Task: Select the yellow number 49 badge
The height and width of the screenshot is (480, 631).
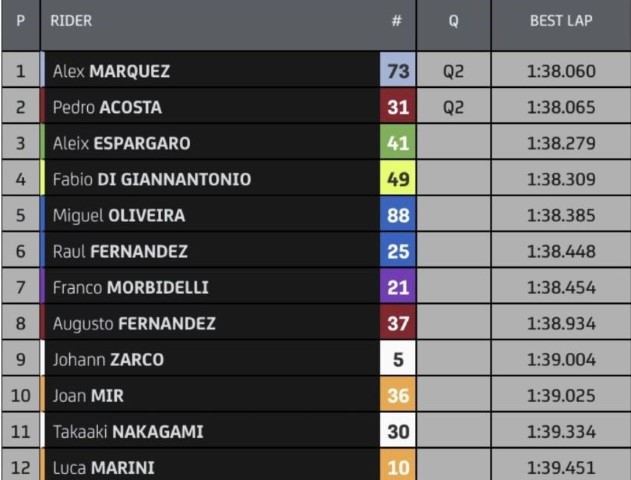Action: (x=398, y=179)
